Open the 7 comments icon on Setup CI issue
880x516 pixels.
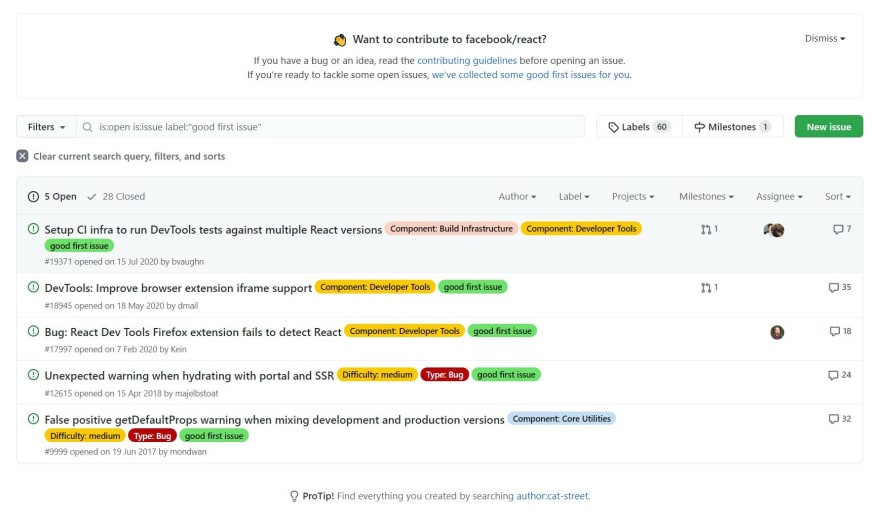tap(838, 229)
